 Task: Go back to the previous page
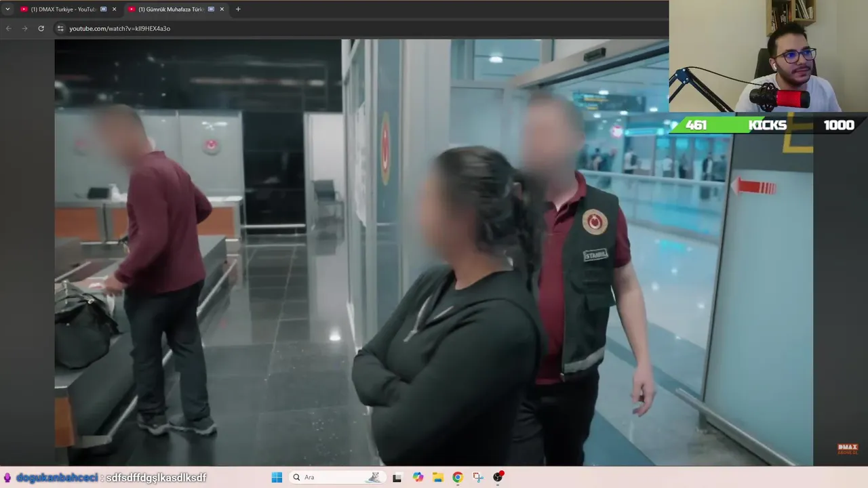click(x=9, y=28)
